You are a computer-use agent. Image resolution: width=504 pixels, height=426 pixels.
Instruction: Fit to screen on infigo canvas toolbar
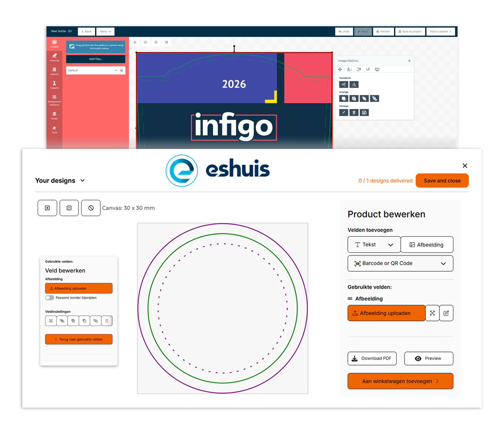tap(166, 42)
